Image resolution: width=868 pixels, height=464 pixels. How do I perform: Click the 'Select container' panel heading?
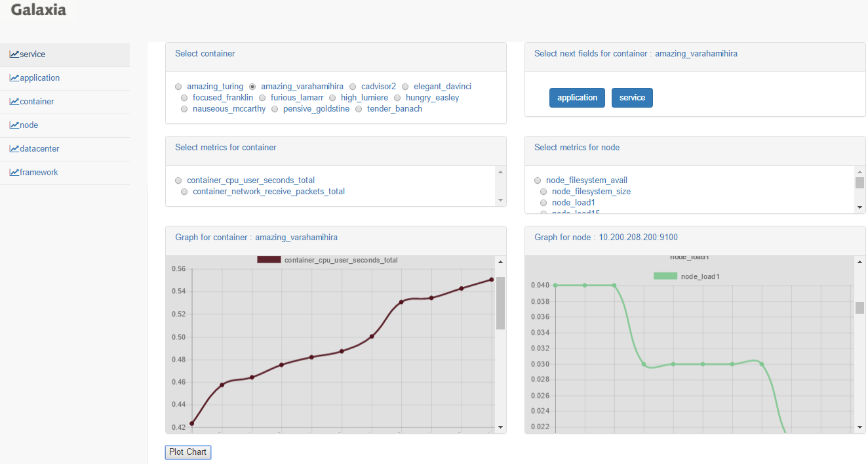click(205, 54)
